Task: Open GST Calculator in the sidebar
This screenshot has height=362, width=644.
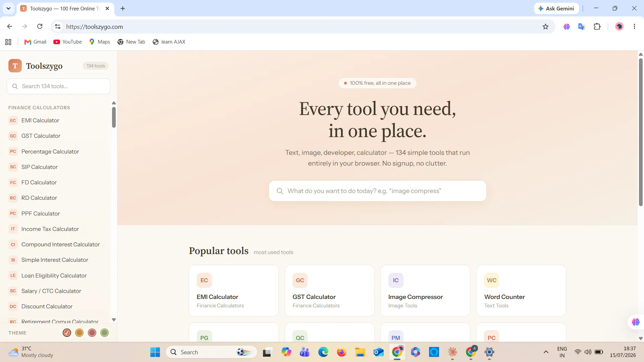Action: [41, 136]
